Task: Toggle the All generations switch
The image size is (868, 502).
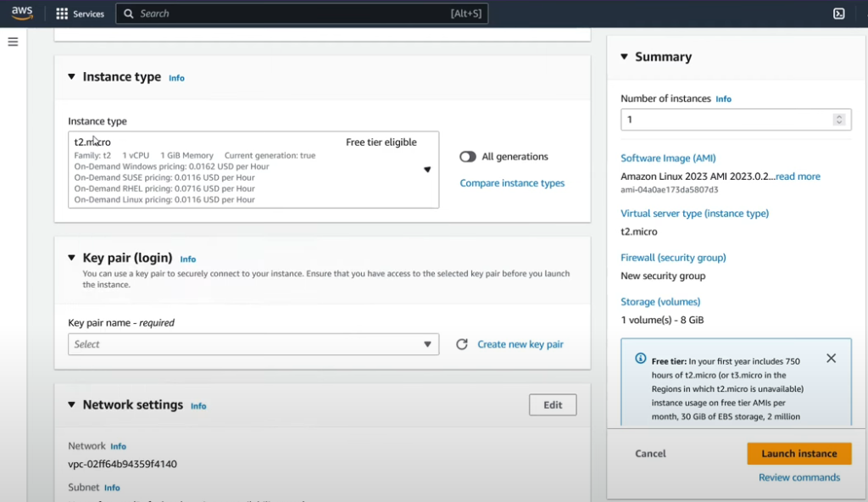Action: tap(468, 157)
